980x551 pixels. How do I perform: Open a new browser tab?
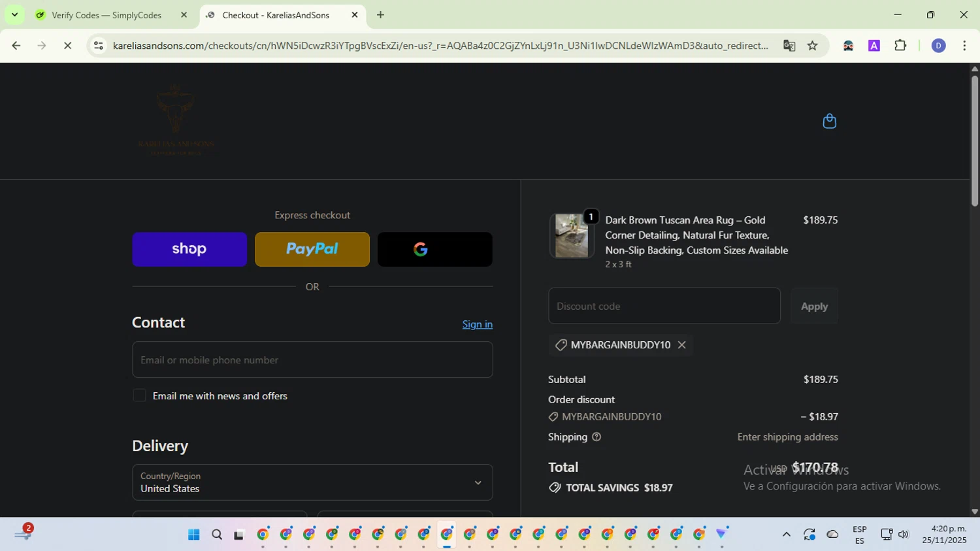click(x=380, y=15)
